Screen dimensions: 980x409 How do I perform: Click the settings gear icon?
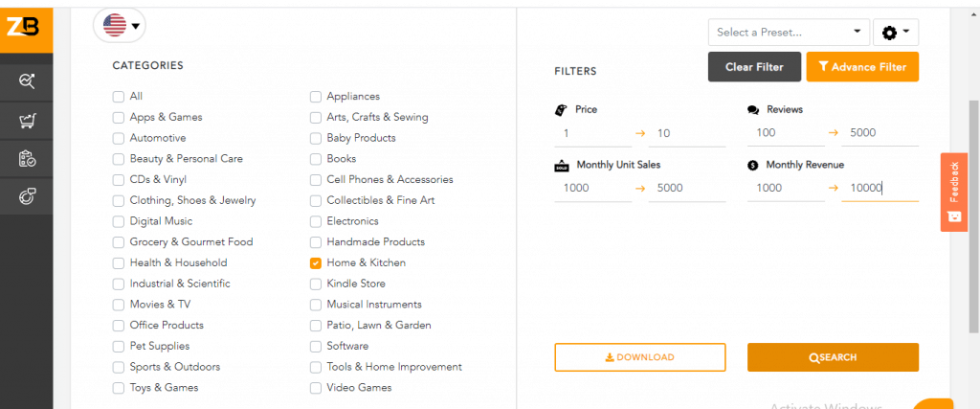point(889,33)
